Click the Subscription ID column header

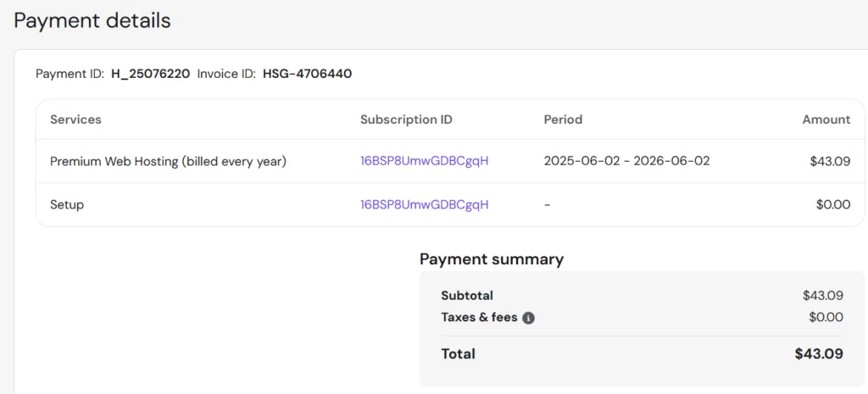click(x=406, y=119)
